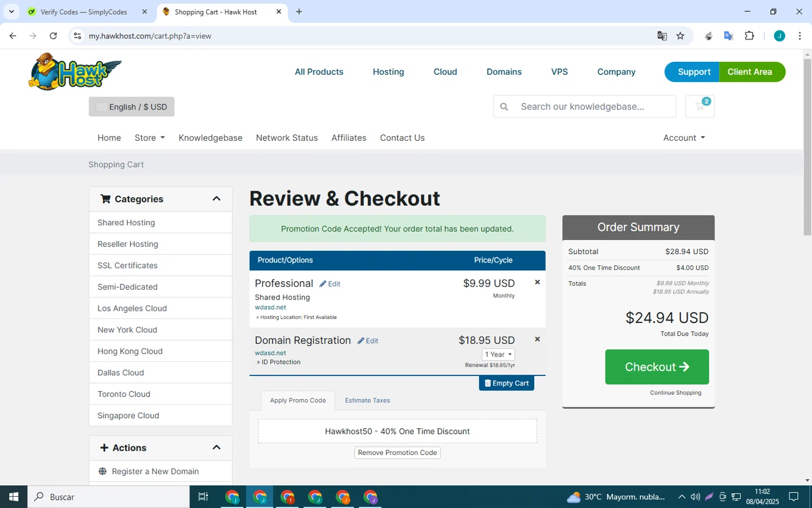Open the Hosting menu
The width and height of the screenshot is (812, 508).
click(x=388, y=71)
